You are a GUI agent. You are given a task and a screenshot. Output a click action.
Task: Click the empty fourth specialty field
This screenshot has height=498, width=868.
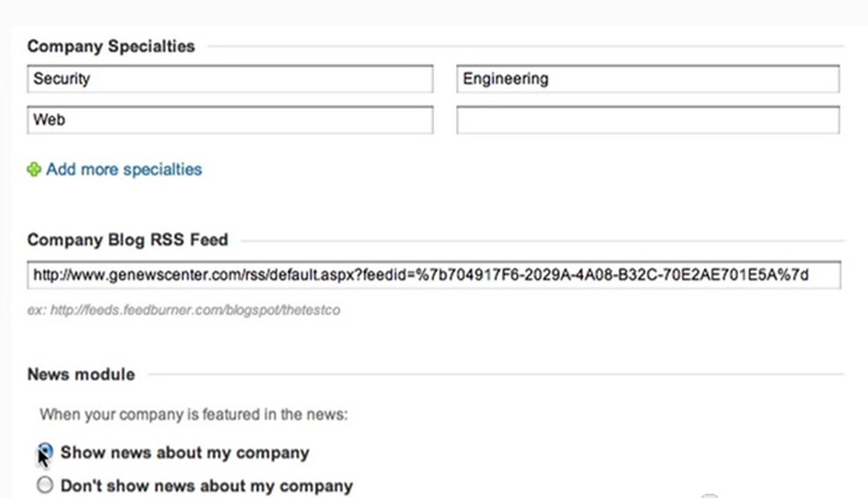(x=647, y=120)
